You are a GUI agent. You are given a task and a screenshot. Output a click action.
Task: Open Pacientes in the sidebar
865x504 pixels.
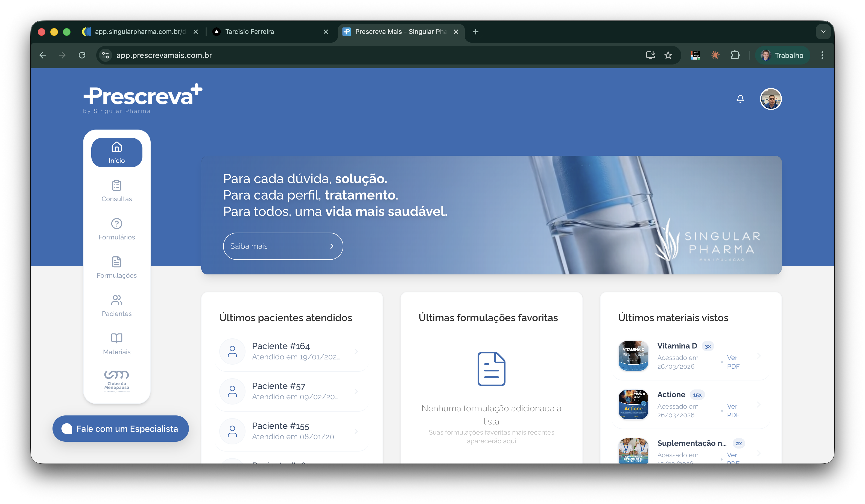point(117,306)
